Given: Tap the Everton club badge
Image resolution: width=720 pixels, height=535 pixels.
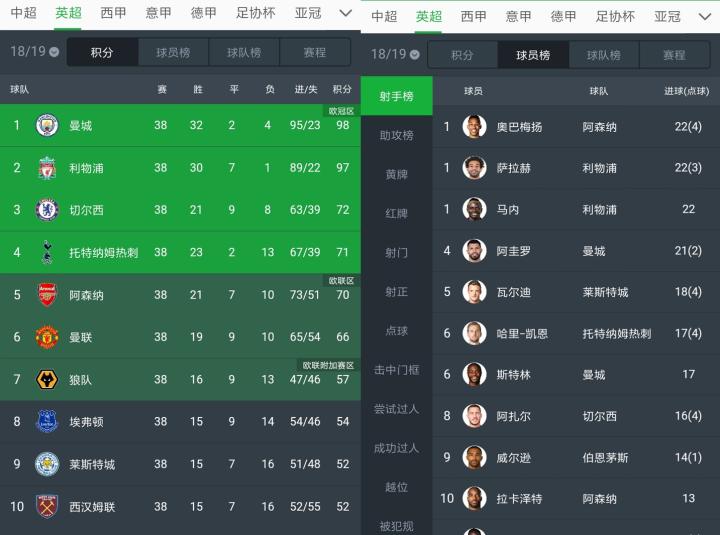Looking at the screenshot, I should coord(47,422).
